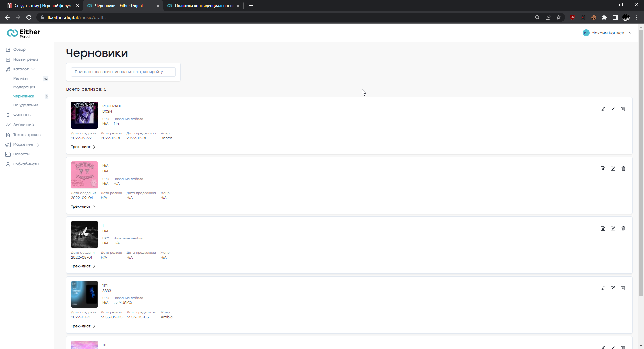Open document icon for 2022-08-01 draft
The image size is (644, 349).
603,229
